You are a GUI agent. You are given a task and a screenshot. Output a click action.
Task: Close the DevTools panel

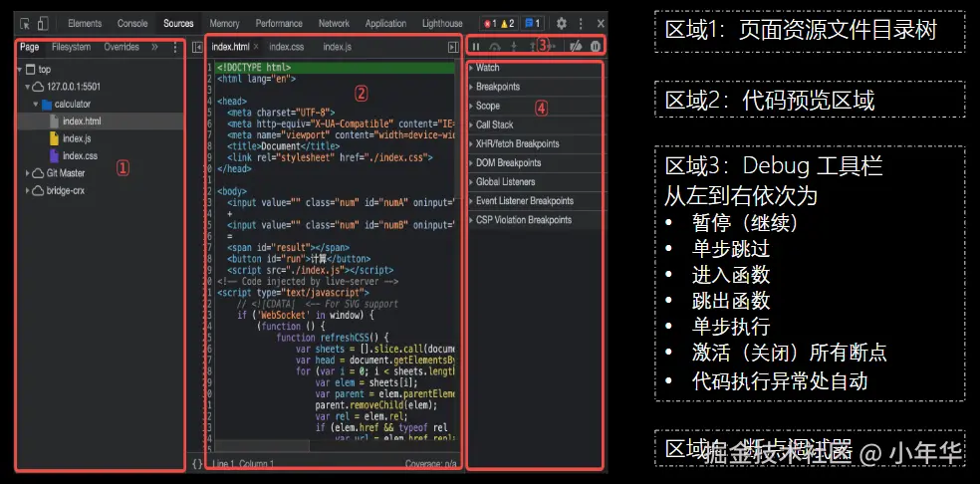(x=601, y=24)
